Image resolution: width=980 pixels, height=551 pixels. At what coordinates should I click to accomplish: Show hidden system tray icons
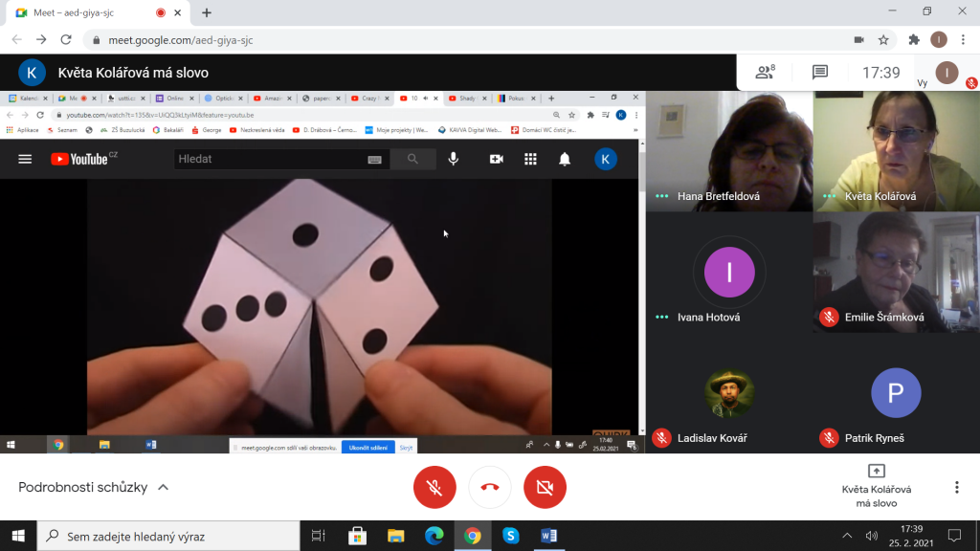click(x=846, y=536)
